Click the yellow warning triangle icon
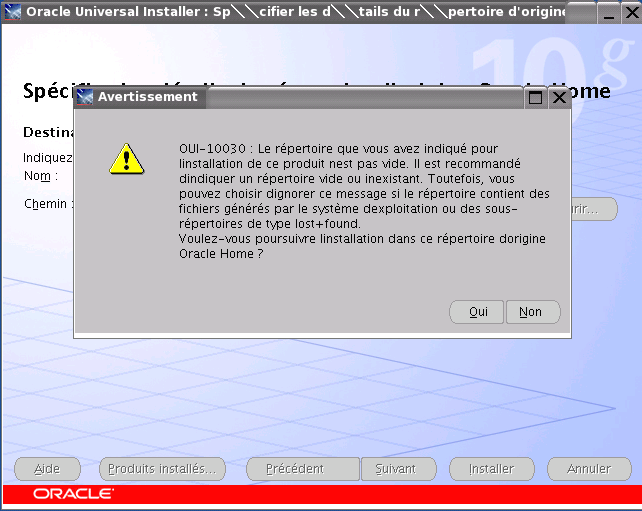This screenshot has height=511, width=642. (127, 159)
